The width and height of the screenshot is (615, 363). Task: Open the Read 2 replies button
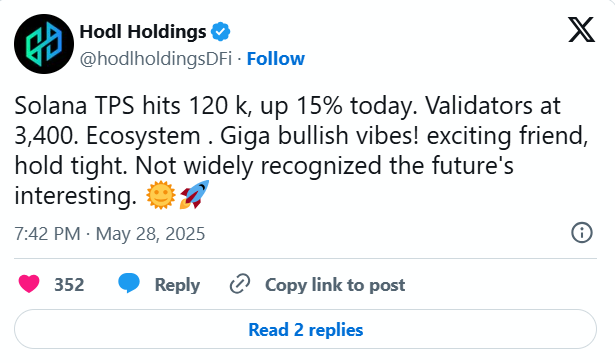pyautogui.click(x=306, y=329)
